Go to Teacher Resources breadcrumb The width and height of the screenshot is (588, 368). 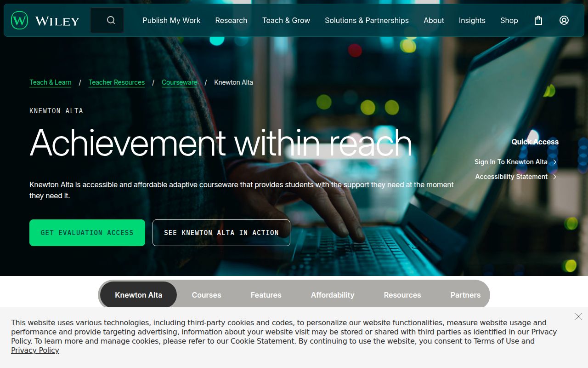click(117, 82)
